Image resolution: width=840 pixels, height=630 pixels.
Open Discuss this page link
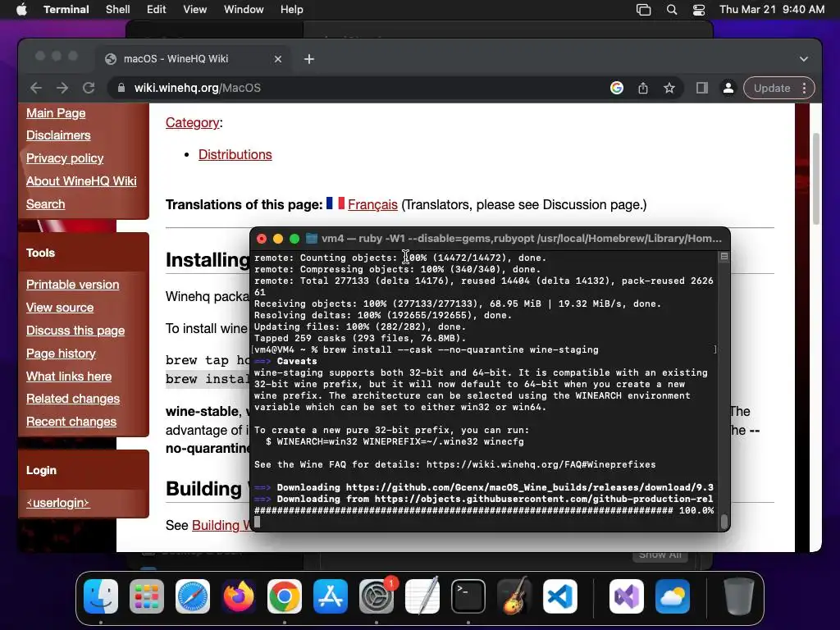[75, 331]
